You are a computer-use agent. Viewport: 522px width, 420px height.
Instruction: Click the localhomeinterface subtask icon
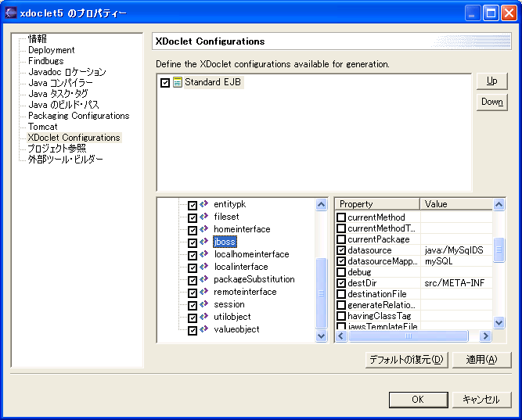point(204,254)
